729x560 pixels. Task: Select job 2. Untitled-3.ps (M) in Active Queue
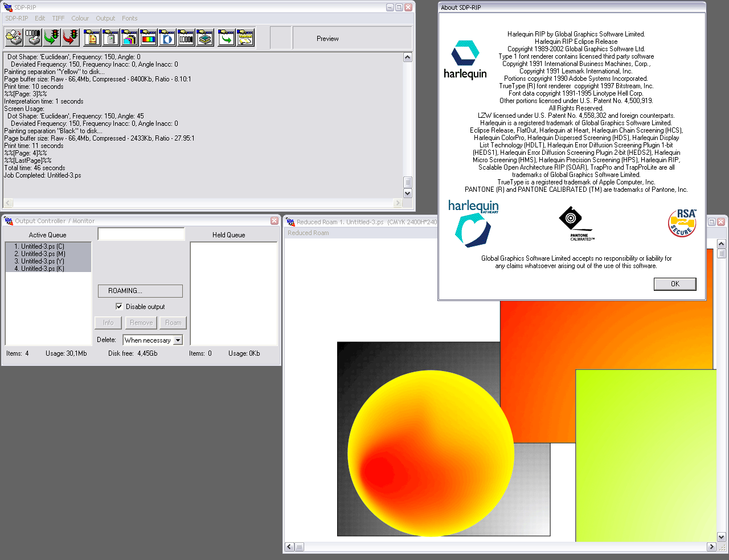(x=48, y=254)
